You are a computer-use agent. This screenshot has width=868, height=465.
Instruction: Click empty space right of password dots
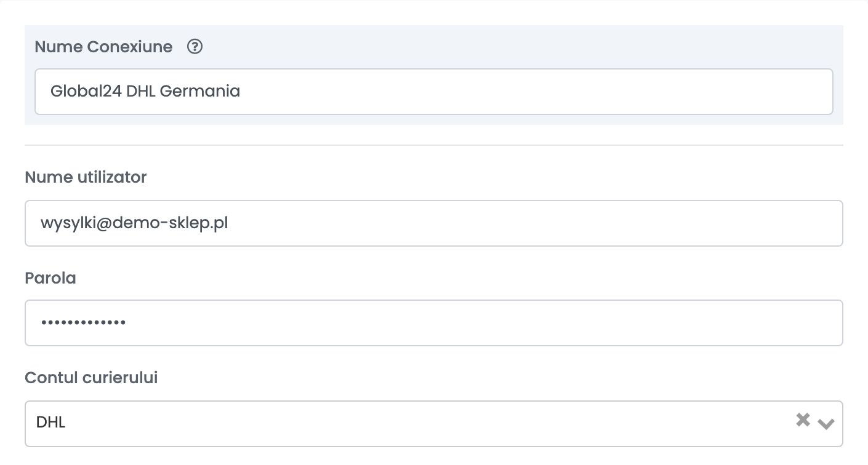pyautogui.click(x=480, y=323)
